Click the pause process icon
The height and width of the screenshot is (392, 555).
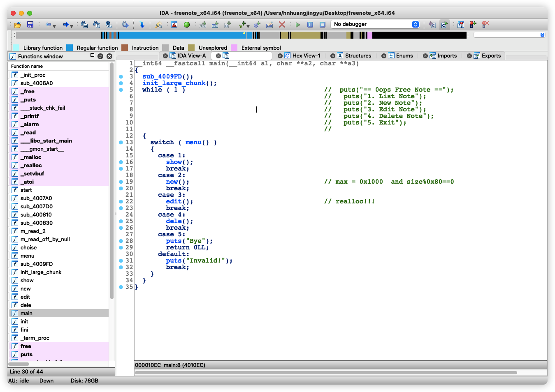[x=310, y=25]
